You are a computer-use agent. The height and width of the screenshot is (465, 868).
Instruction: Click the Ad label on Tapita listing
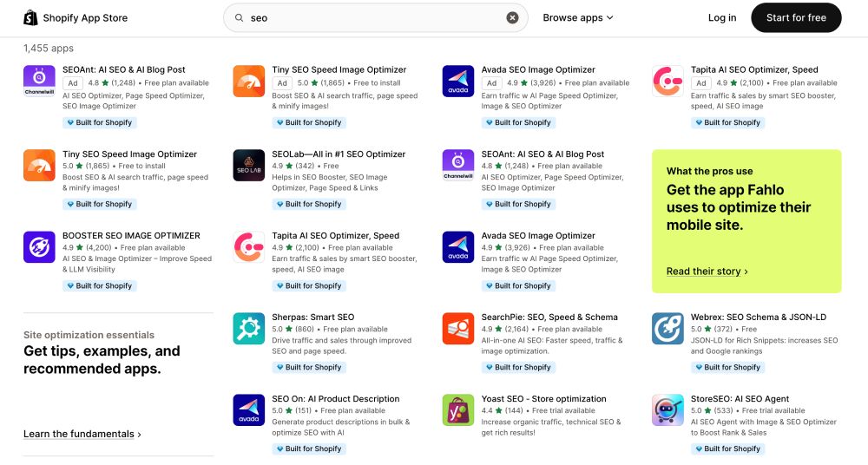[x=700, y=83]
